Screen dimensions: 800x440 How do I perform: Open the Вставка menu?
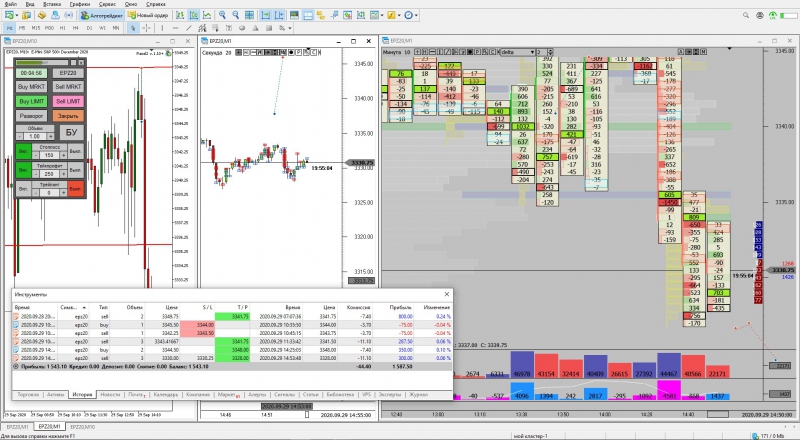click(52, 4)
